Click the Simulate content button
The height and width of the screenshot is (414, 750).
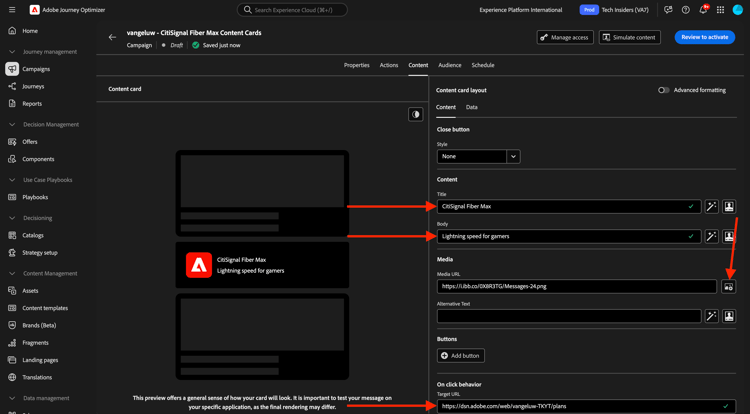(x=629, y=37)
